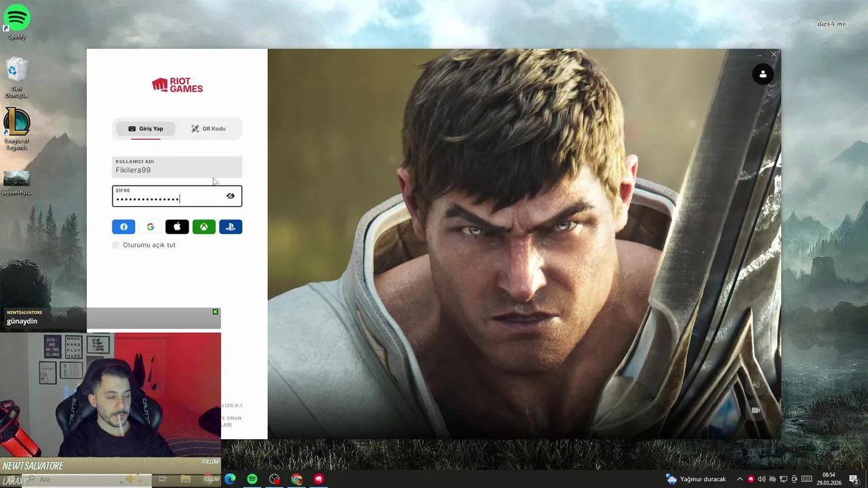Viewport: 868px width, 488px height.
Task: Click the Riot Games logo
Action: pos(177,85)
